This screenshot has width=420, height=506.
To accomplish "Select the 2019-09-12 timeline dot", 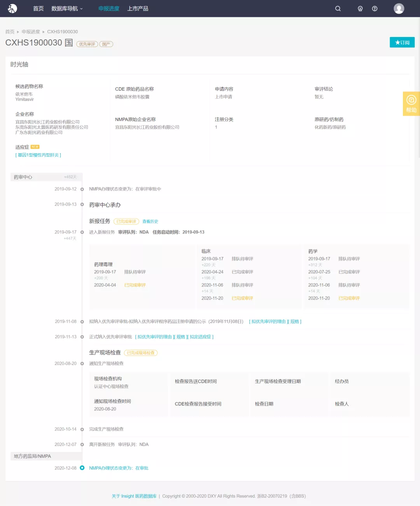I will coord(82,189).
